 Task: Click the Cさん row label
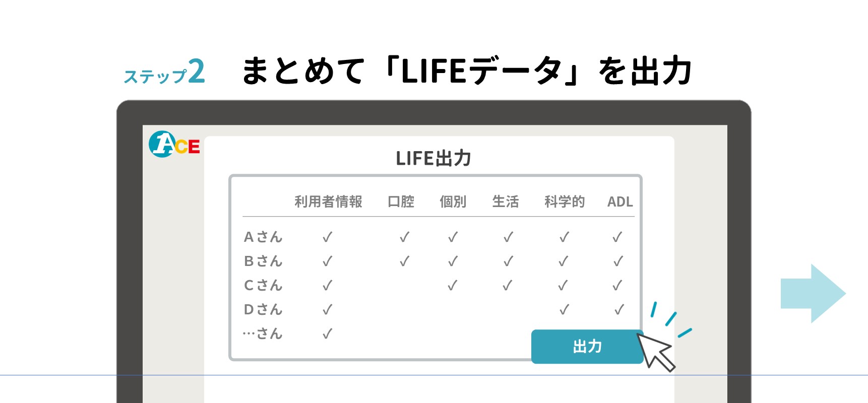coord(263,285)
